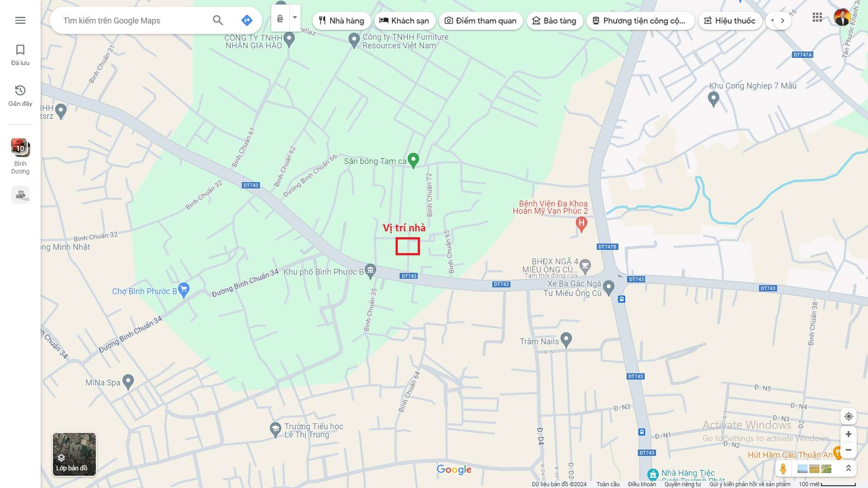868x488 pixels.
Task: Click the Hiệu thuốc chip button
Action: (x=730, y=21)
